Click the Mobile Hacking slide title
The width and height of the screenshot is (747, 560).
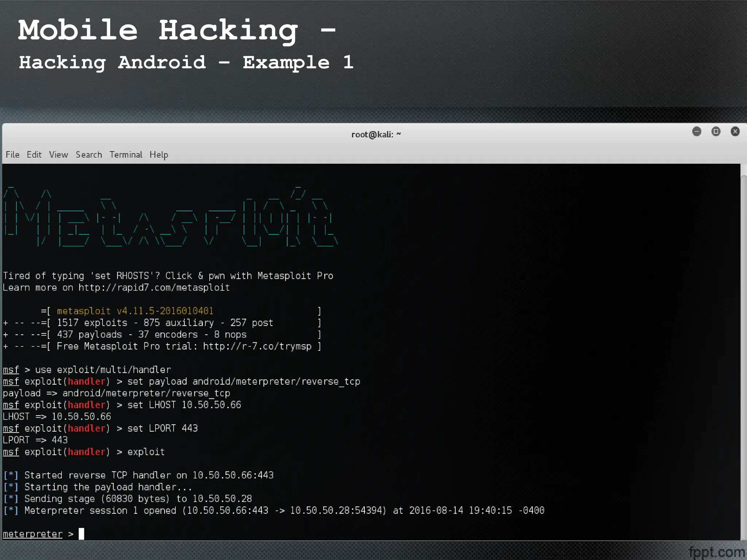177,30
